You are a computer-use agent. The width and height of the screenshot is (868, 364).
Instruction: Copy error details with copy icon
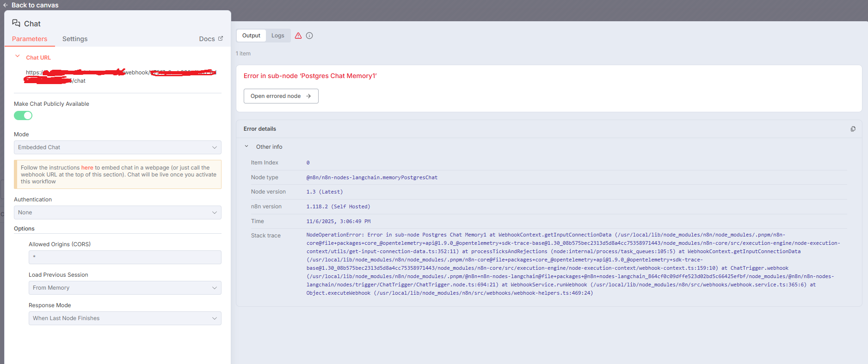click(853, 129)
